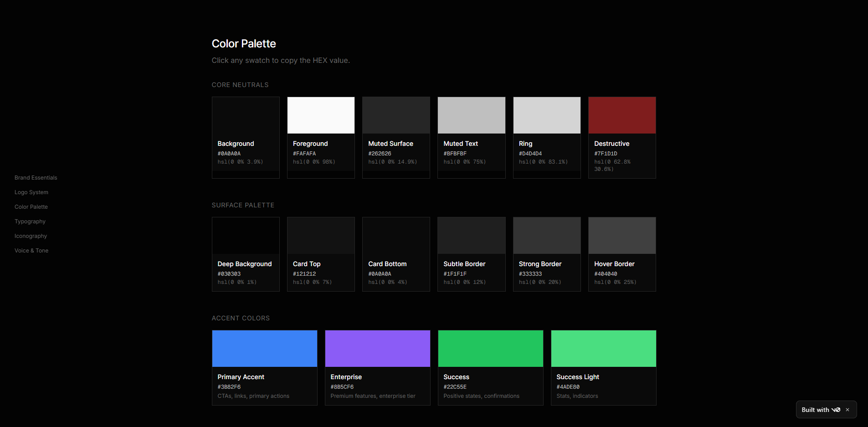Click the hex text #121212
The height and width of the screenshot is (427, 868).
(x=304, y=274)
